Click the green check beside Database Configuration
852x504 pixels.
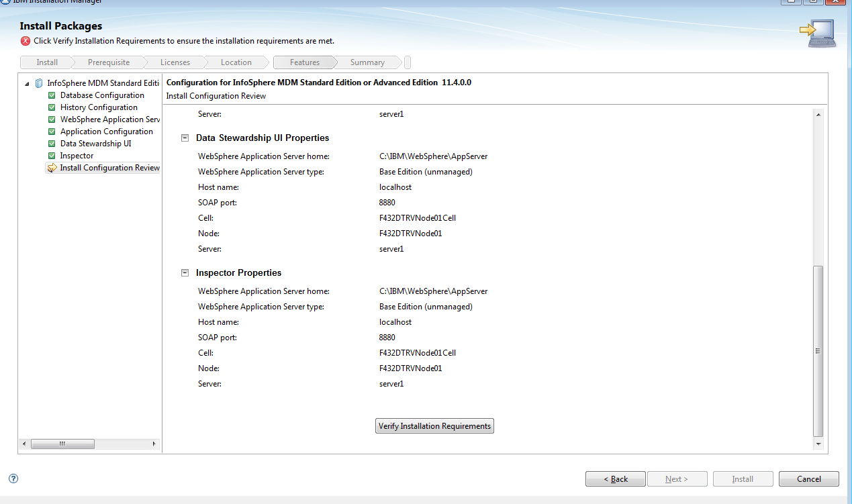tap(52, 95)
